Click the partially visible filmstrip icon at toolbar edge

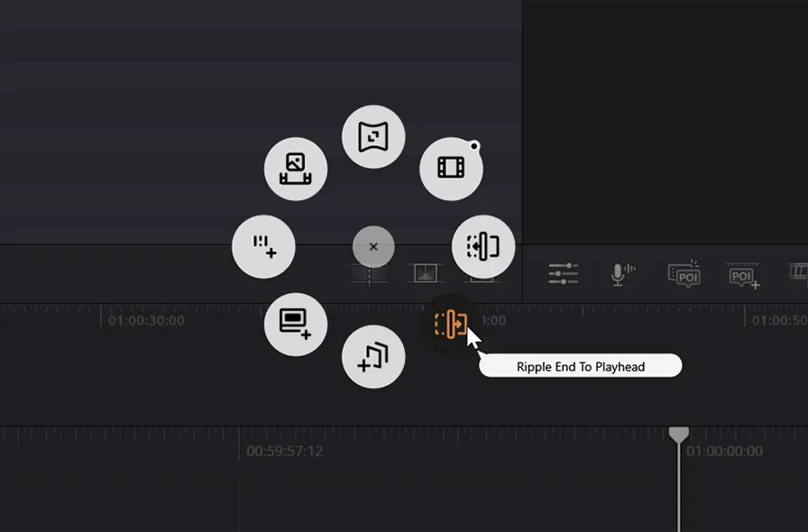coord(798,271)
